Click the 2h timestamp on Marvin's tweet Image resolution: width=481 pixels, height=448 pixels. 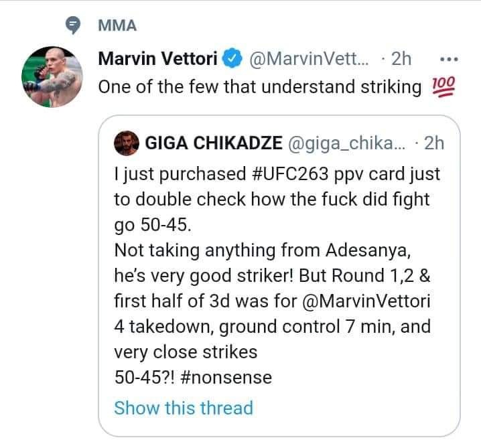pos(401,58)
